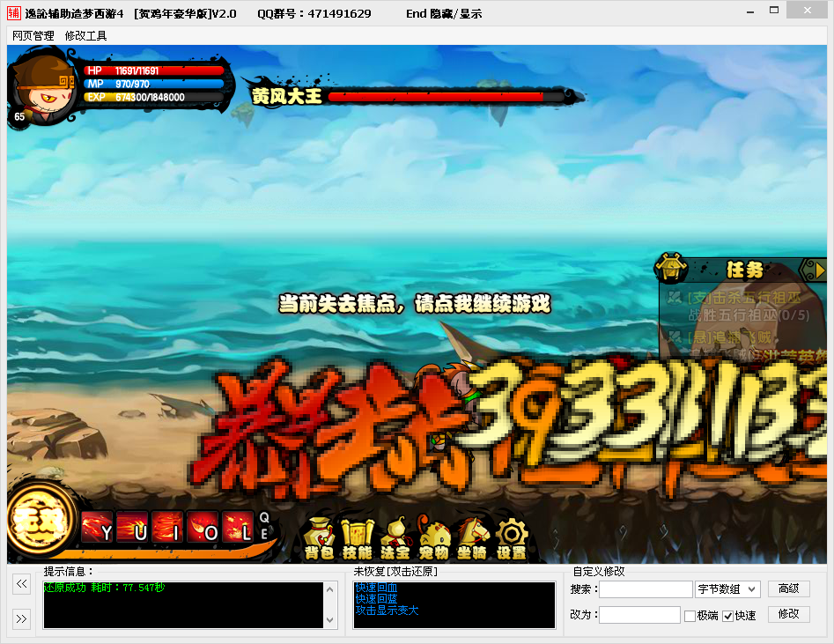Screen dimensions: 834x644
Task: Activate skill slot L
Action: (x=237, y=527)
